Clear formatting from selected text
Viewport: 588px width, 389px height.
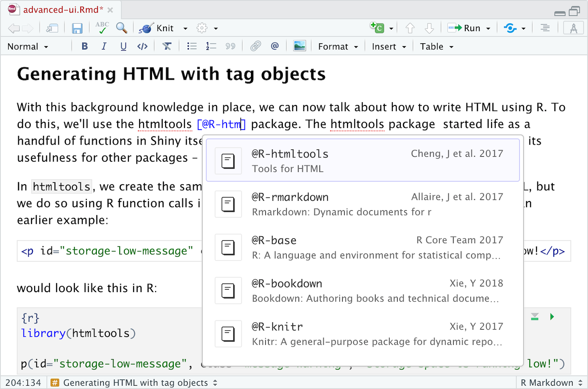pyautogui.click(x=167, y=46)
